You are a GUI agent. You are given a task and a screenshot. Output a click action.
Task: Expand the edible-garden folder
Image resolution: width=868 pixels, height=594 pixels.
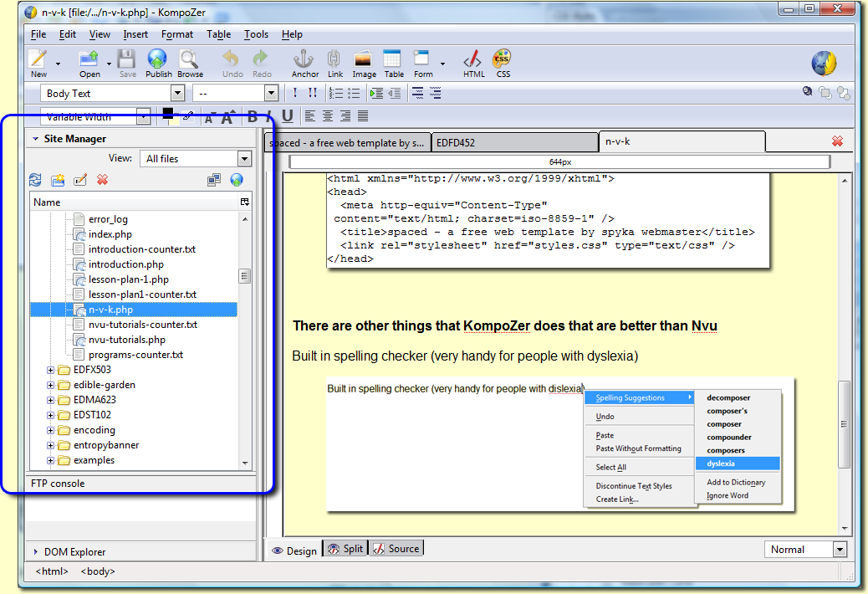tap(50, 385)
